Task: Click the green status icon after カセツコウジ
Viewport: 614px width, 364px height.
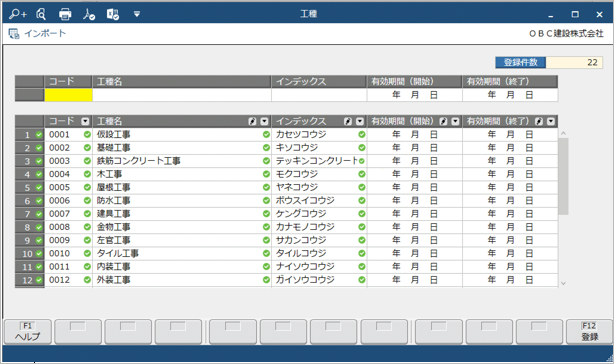Action: 362,135
